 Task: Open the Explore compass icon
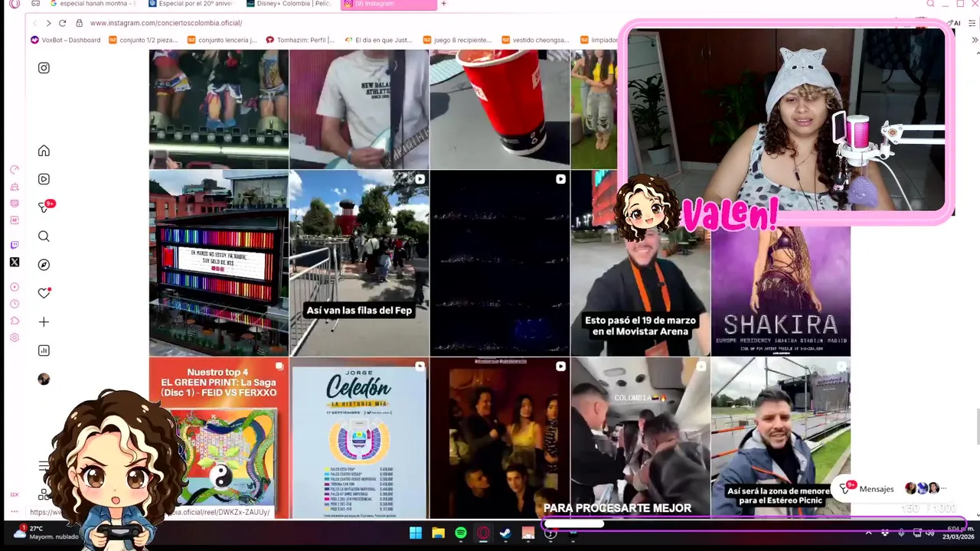click(x=44, y=265)
